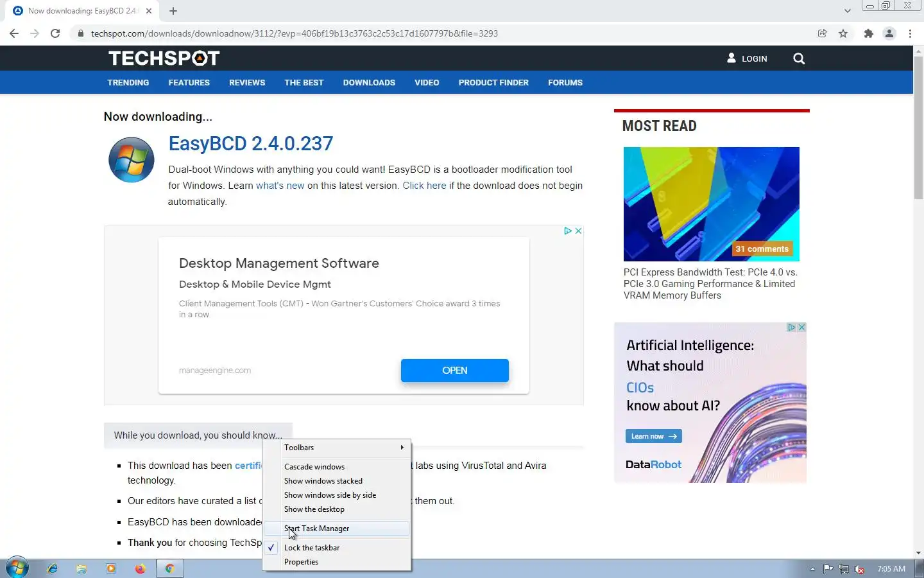Open the PCI Express Bandwidth Test article
This screenshot has width=924, height=578.
click(710, 284)
